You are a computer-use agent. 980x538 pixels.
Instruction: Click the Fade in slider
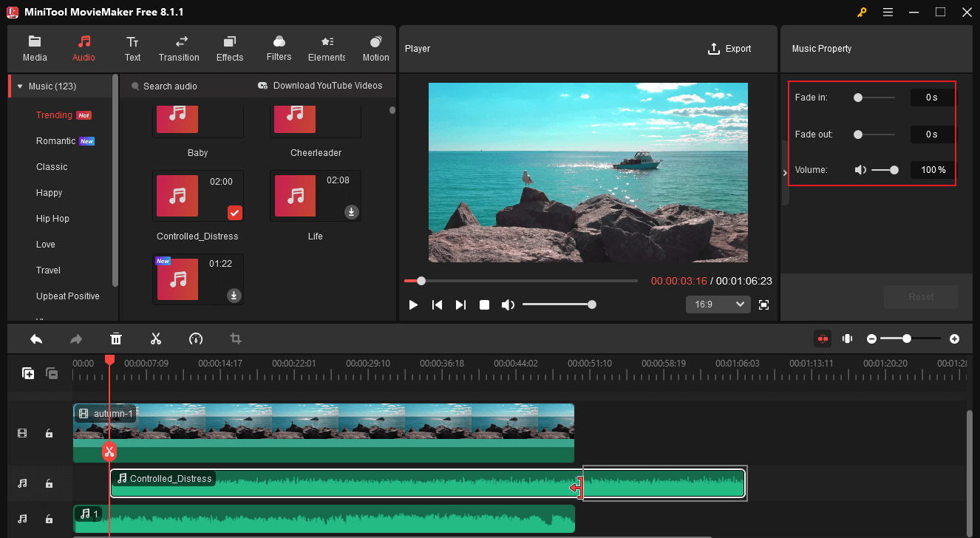tap(874, 98)
